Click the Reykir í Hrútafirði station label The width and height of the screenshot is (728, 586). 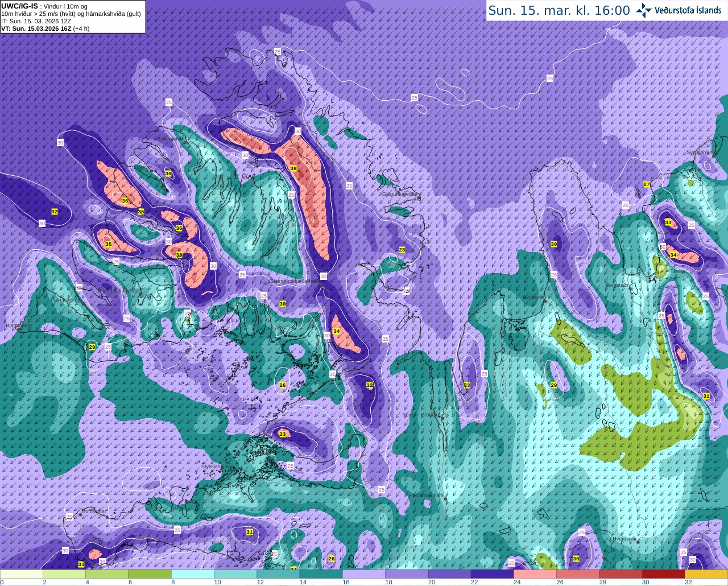423,415
